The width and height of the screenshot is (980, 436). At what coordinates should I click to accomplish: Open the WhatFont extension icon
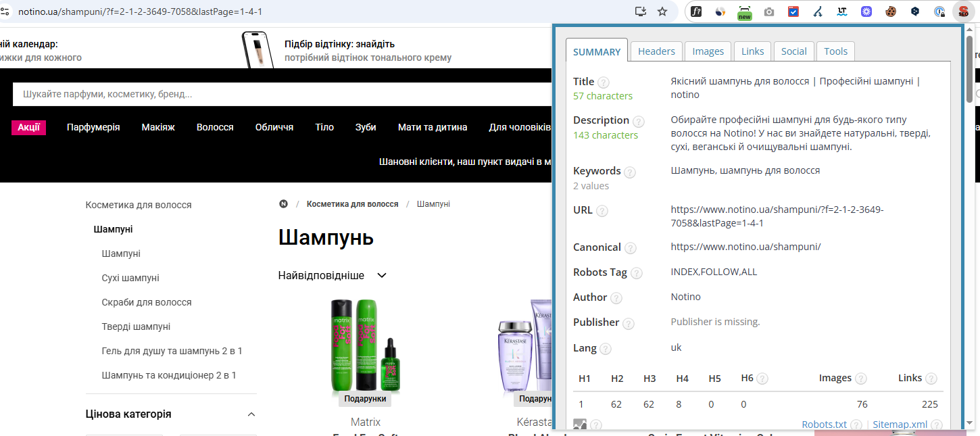point(696,11)
